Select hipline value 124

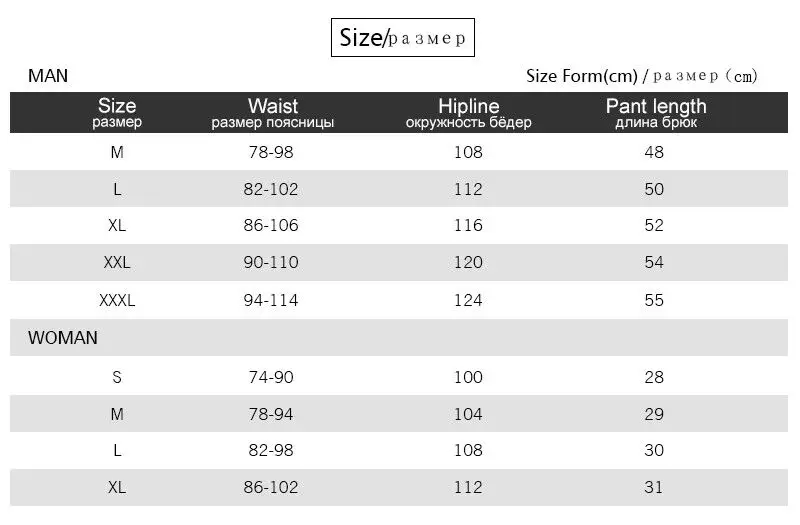(x=468, y=300)
